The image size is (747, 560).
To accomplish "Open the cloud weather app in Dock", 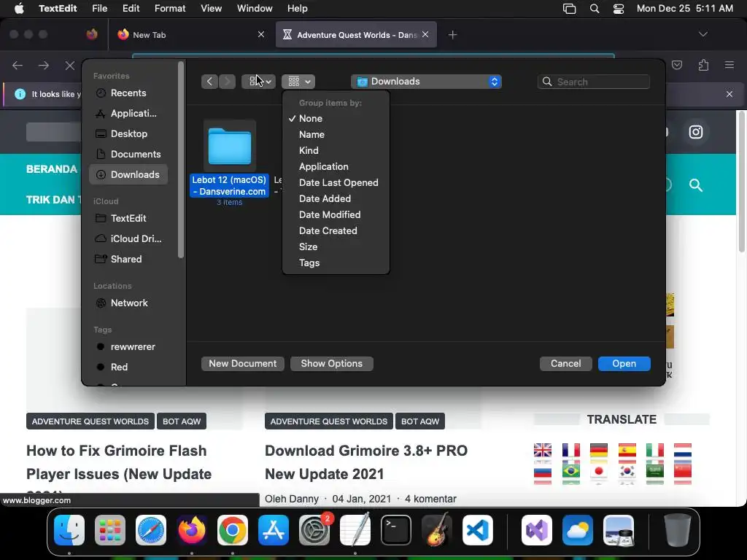I will pyautogui.click(x=578, y=530).
